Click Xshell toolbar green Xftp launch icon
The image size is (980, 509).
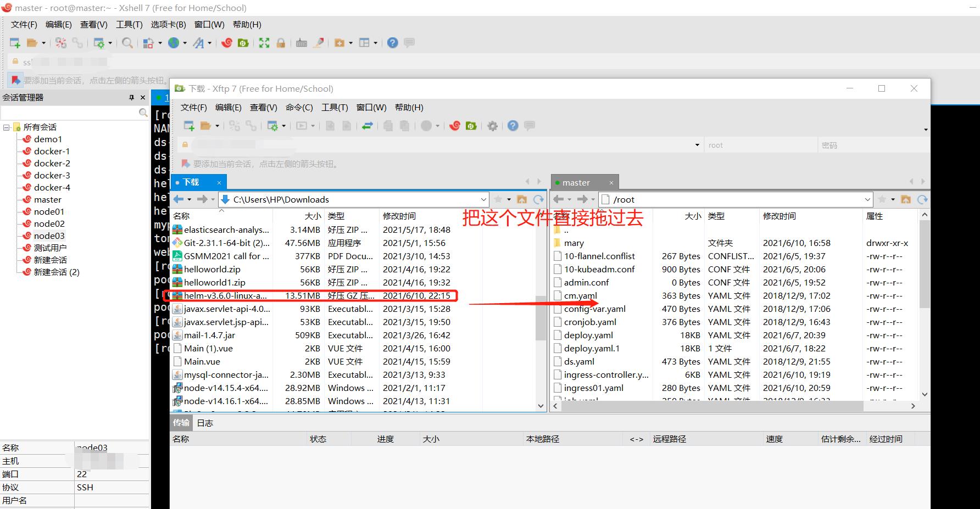coord(243,43)
